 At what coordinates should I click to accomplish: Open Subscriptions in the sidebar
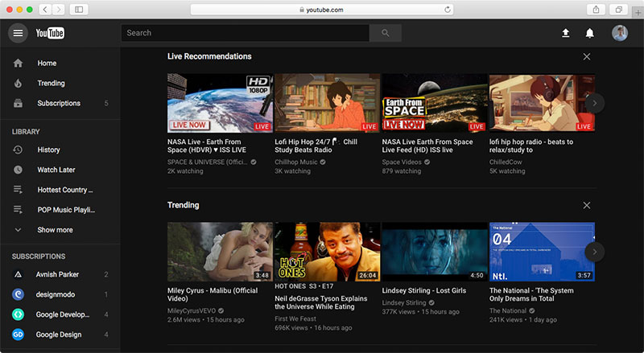pyautogui.click(x=60, y=103)
